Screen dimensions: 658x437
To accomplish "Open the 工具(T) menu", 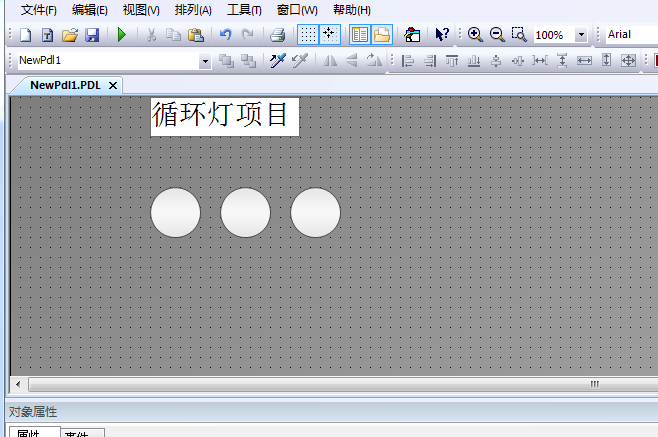I will 244,10.
